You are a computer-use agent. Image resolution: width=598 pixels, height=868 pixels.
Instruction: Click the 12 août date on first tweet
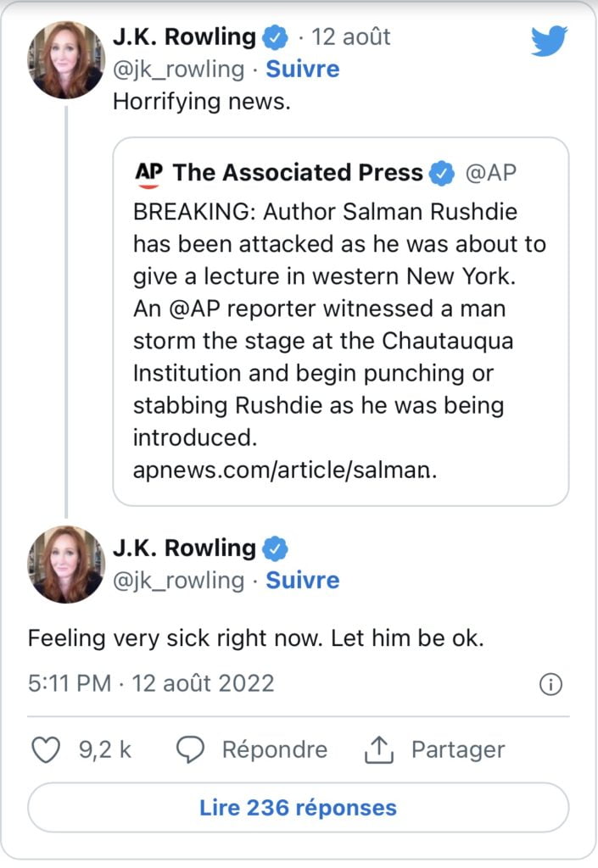351,37
